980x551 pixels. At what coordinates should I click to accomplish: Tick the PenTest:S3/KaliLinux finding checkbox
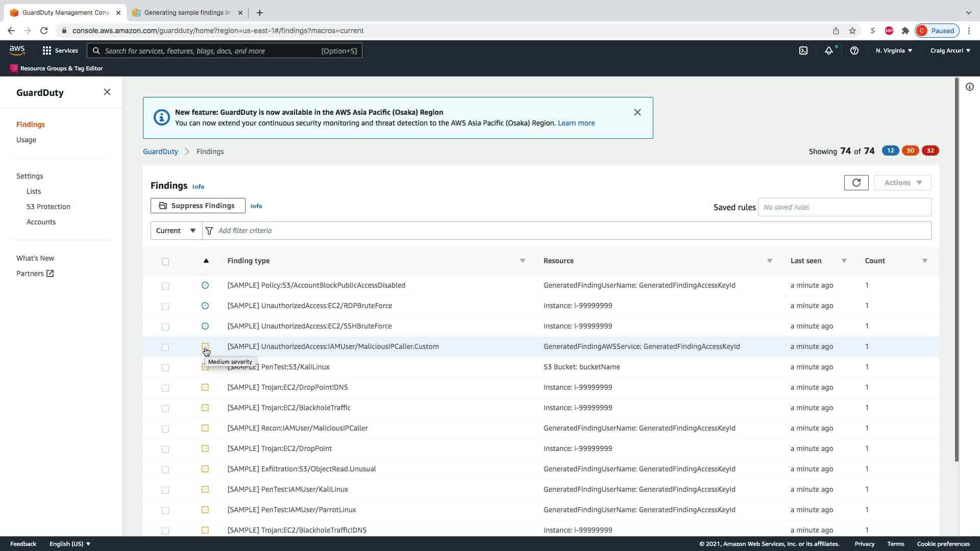pos(165,367)
